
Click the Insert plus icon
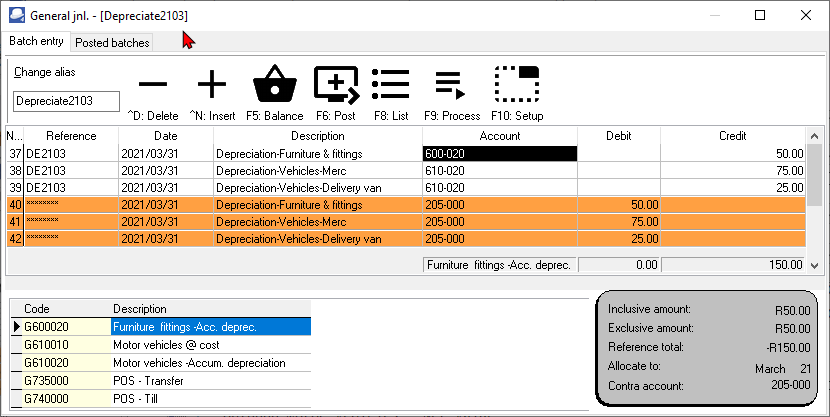pyautogui.click(x=212, y=84)
